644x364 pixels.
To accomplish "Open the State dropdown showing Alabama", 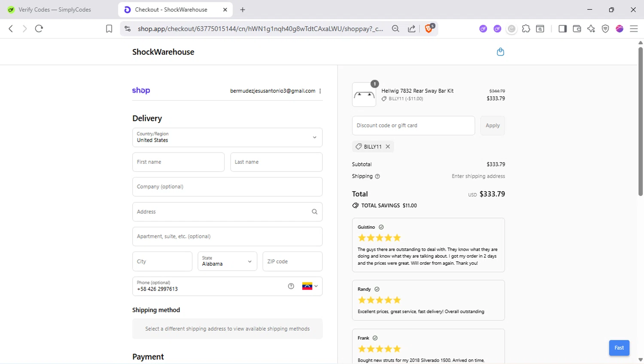I will point(227,261).
